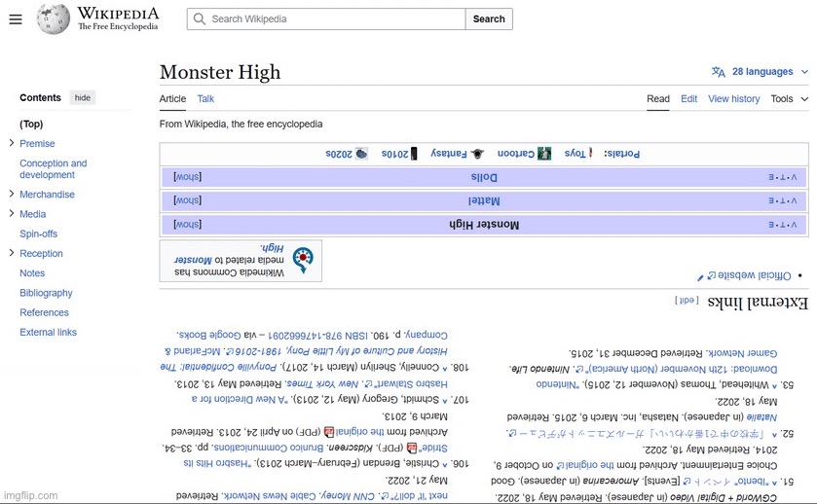
Task: Open the 28 languages dropdown
Action: 760,72
